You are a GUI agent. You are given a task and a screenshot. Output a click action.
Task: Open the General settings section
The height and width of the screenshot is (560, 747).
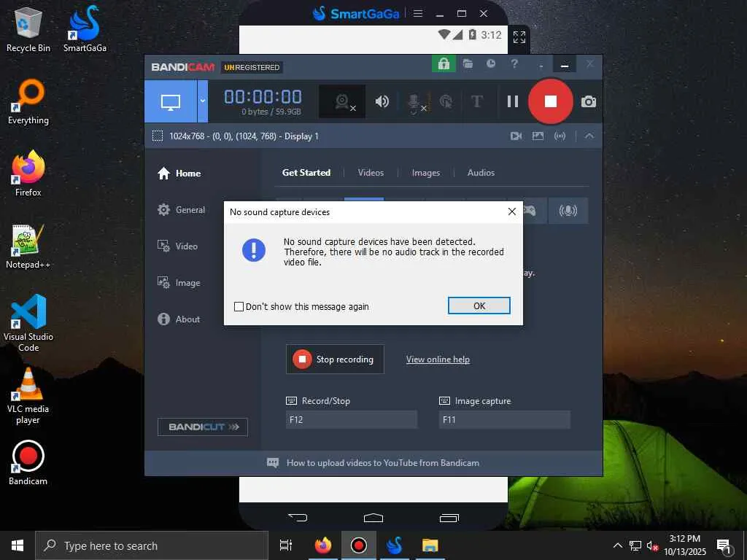(x=181, y=209)
